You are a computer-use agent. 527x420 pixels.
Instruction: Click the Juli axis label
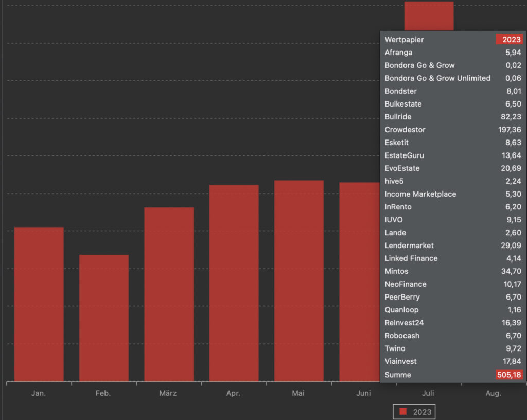point(428,393)
